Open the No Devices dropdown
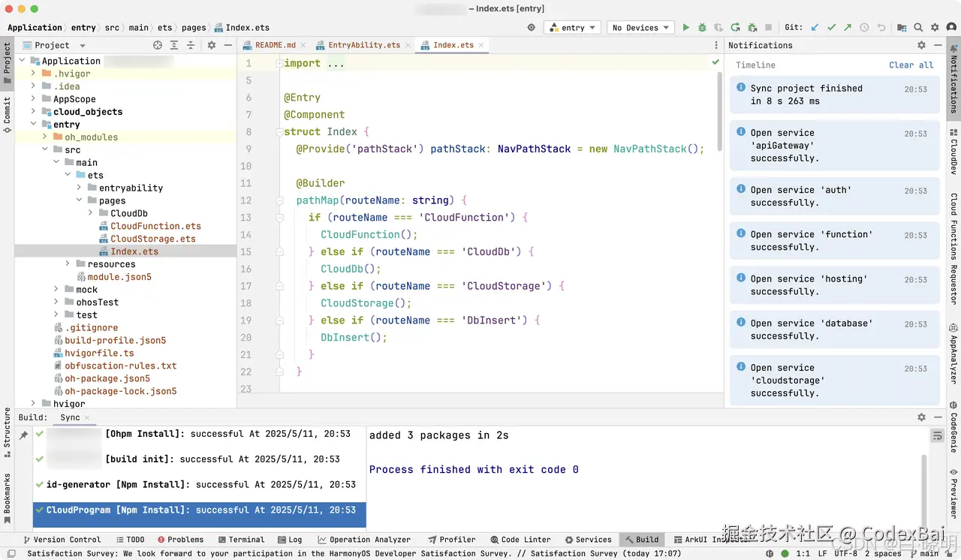961x560 pixels. coord(640,28)
